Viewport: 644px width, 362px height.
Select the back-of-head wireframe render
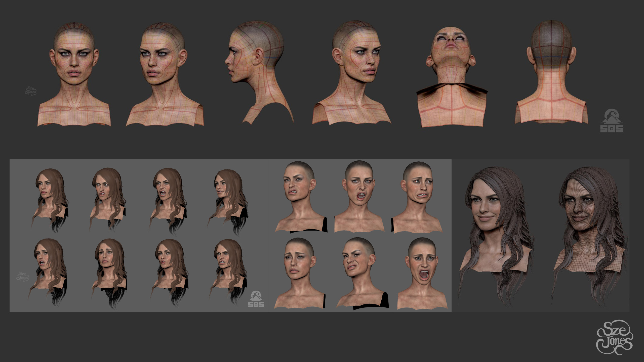tap(551, 72)
